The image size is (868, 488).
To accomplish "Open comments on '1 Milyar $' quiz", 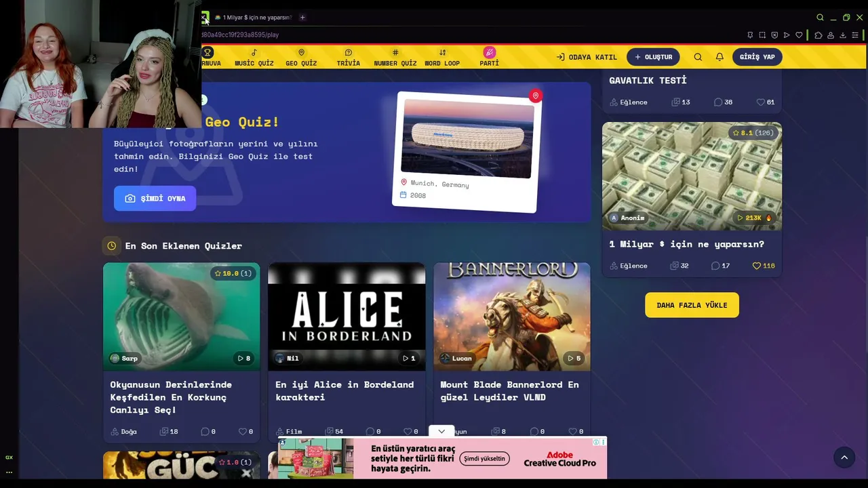I will pos(715,266).
